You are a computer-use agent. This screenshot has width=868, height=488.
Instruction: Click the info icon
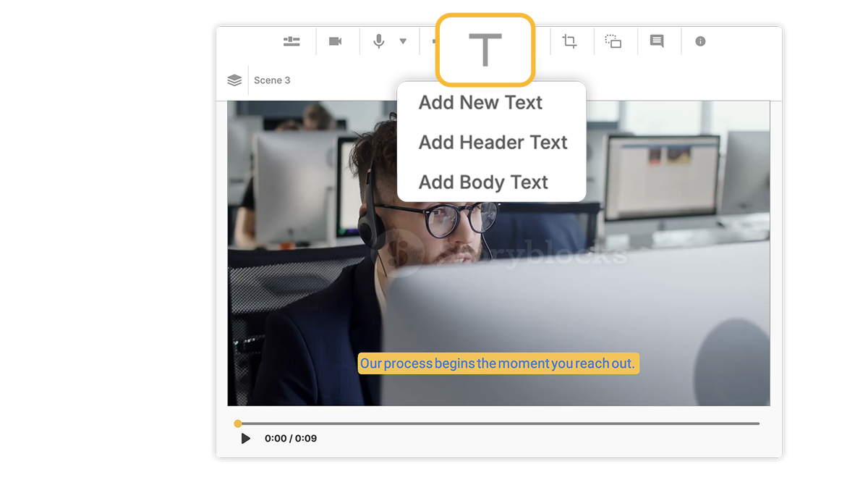699,41
